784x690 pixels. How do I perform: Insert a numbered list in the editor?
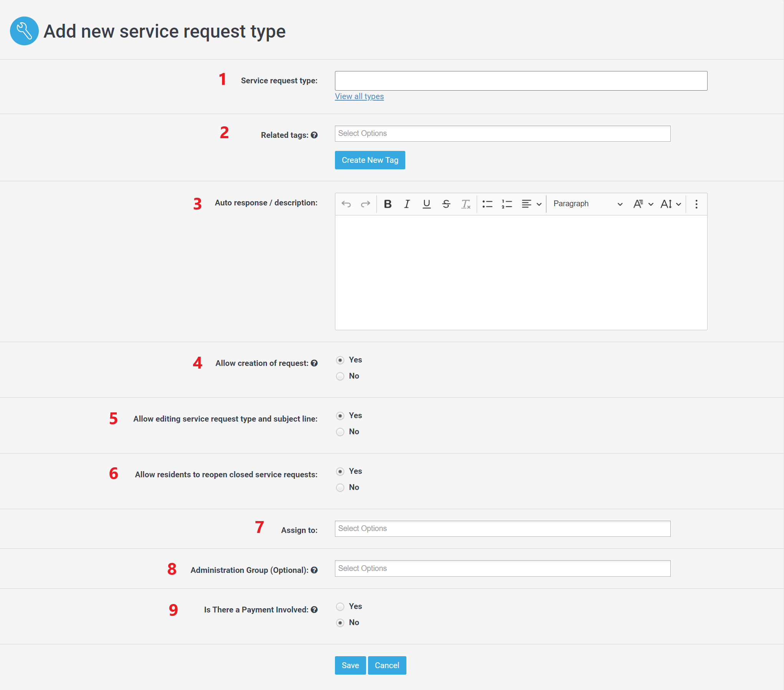tap(507, 204)
